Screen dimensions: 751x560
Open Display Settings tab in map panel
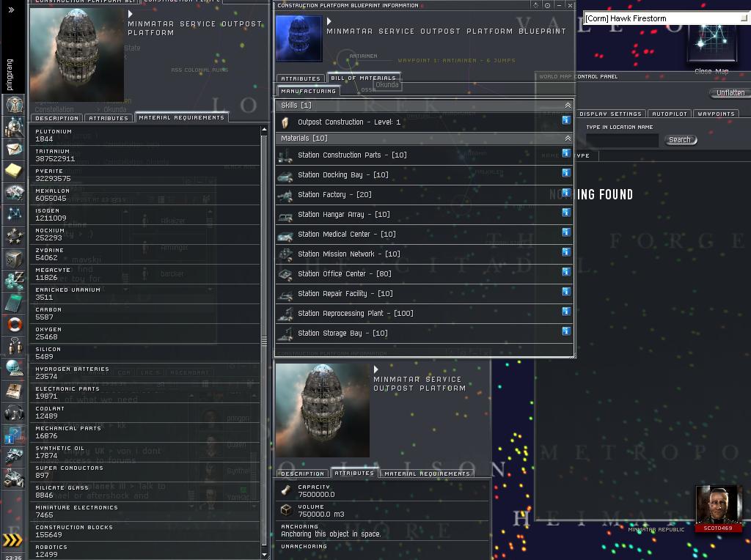coord(610,114)
